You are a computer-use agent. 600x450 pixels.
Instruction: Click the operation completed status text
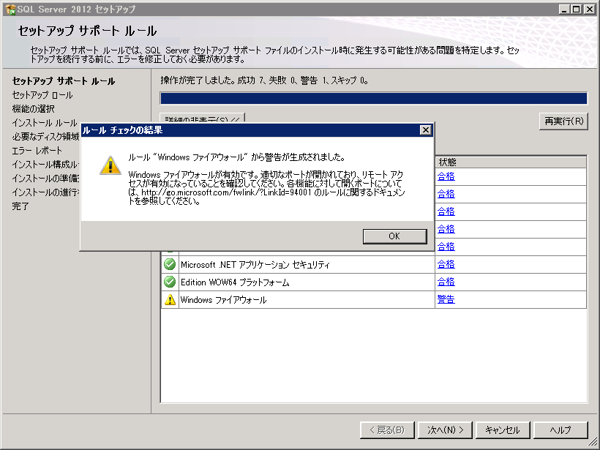pyautogui.click(x=264, y=80)
